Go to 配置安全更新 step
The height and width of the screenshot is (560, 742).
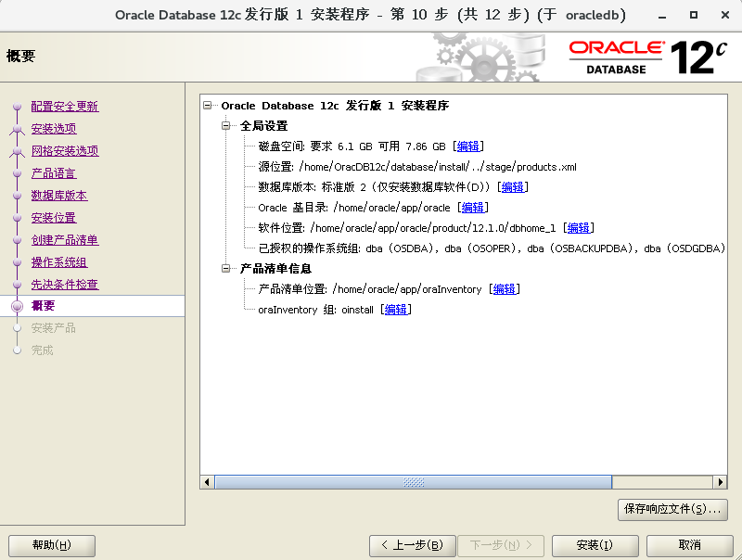click(x=65, y=107)
